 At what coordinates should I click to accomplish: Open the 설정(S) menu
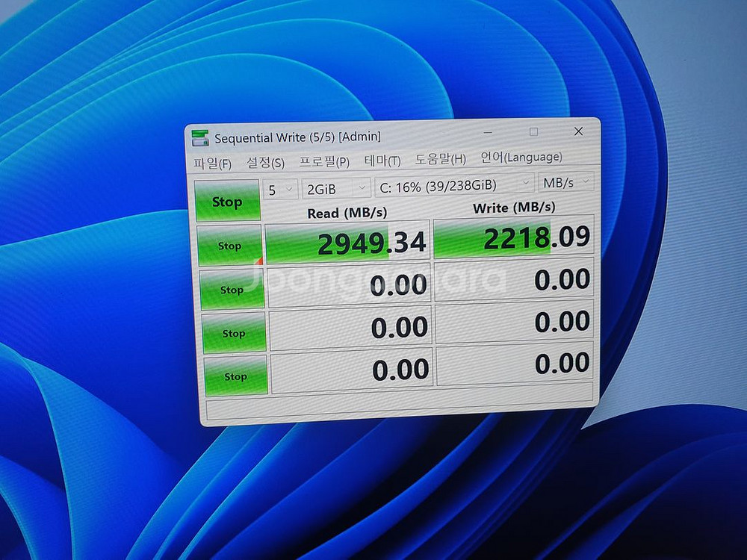[265, 162]
